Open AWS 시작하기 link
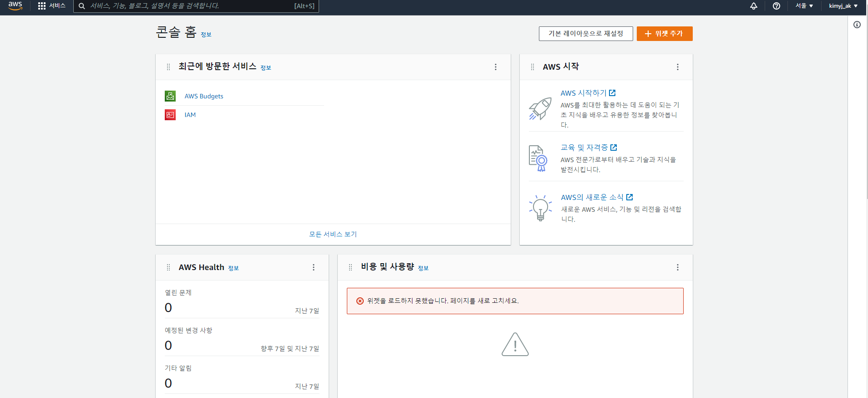Viewport: 868px width, 398px height. (584, 93)
